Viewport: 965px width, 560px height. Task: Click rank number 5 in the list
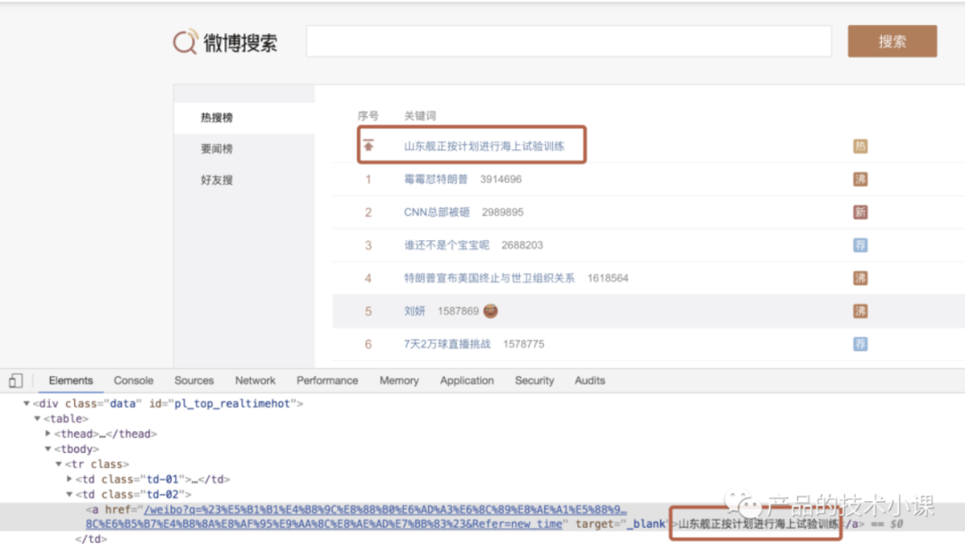[368, 312]
